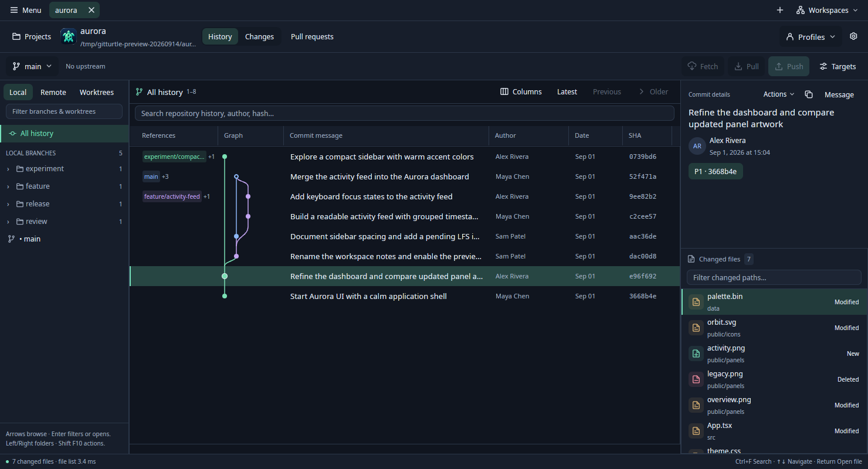Switch to the Local branches toggle
This screenshot has width=868, height=469.
point(18,92)
